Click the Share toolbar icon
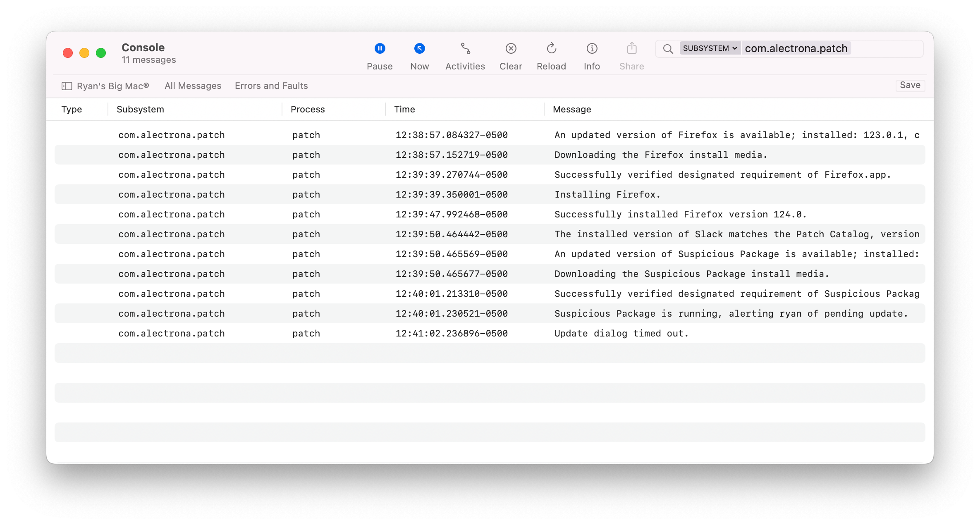980x525 pixels. [x=631, y=49]
